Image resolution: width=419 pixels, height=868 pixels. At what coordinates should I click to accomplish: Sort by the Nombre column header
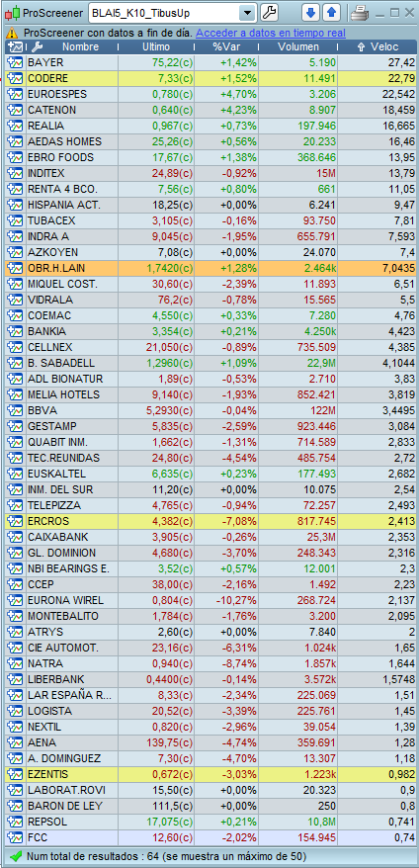click(80, 47)
